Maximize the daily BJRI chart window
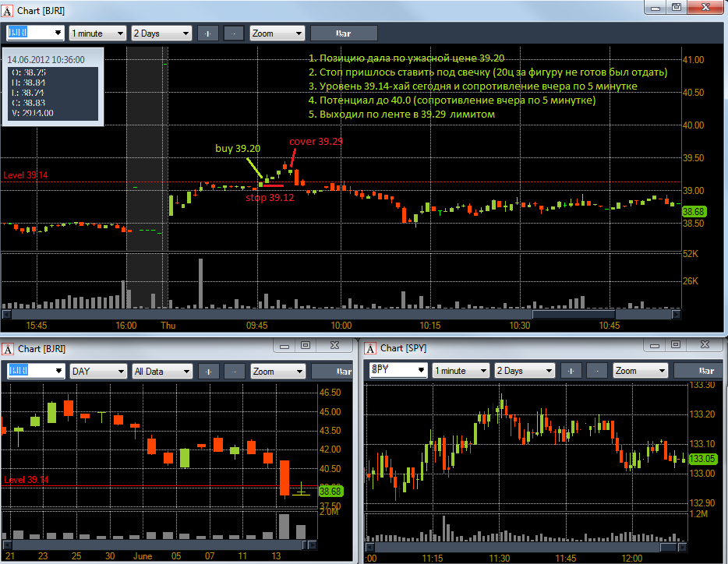The height and width of the screenshot is (564, 728). [306, 346]
